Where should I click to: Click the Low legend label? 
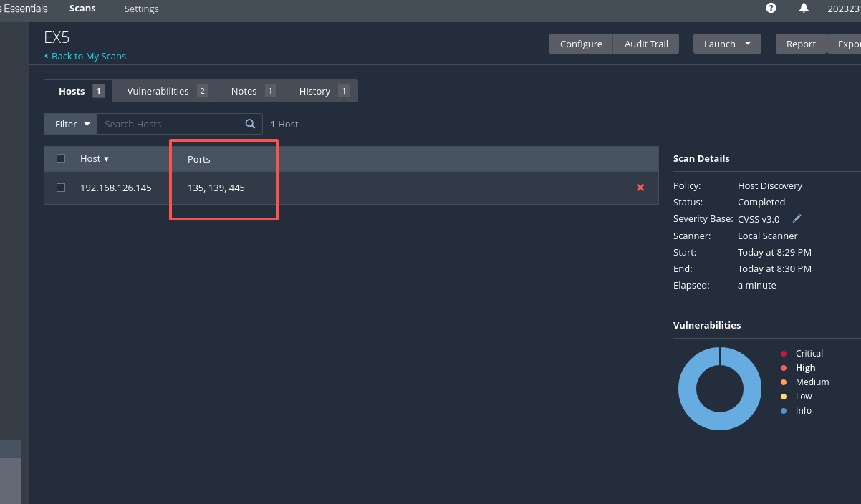point(804,397)
